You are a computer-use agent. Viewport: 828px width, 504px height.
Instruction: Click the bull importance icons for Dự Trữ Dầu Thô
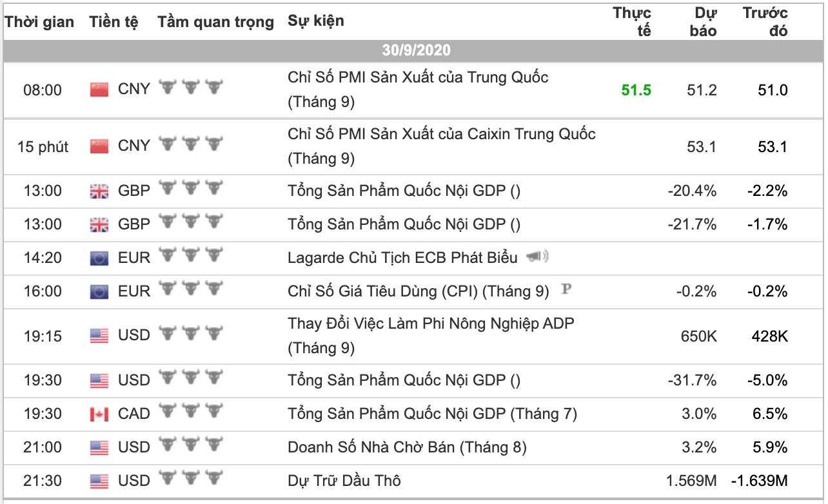[x=191, y=480]
